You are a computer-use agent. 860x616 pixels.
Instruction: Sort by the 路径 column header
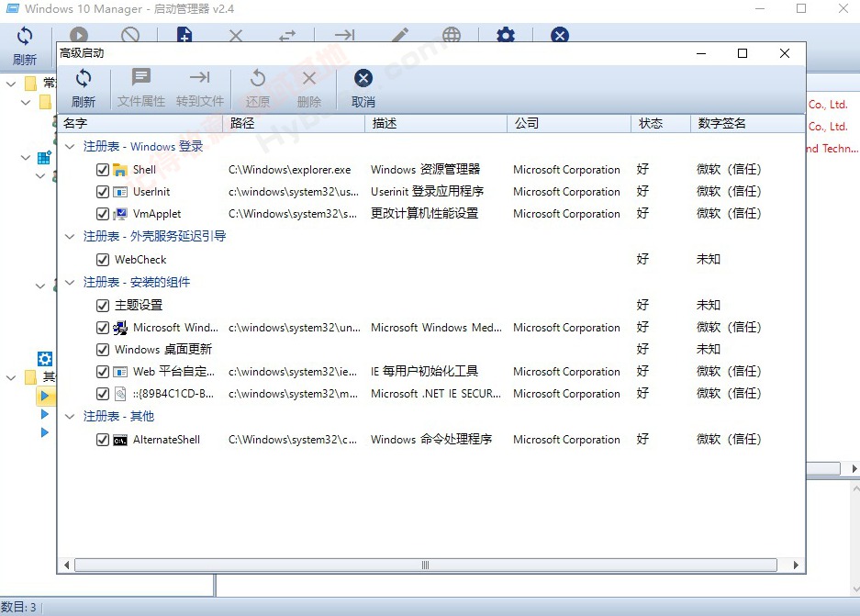[x=294, y=123]
